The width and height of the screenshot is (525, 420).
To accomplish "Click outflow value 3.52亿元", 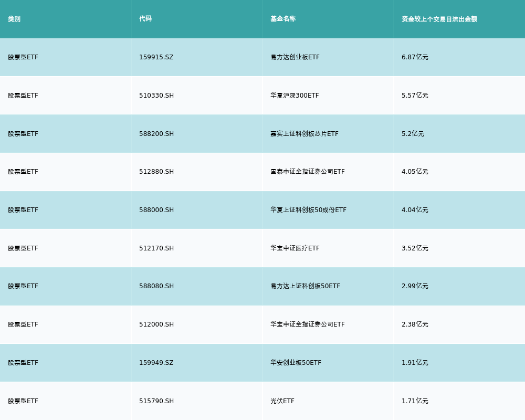I will click(x=415, y=248).
